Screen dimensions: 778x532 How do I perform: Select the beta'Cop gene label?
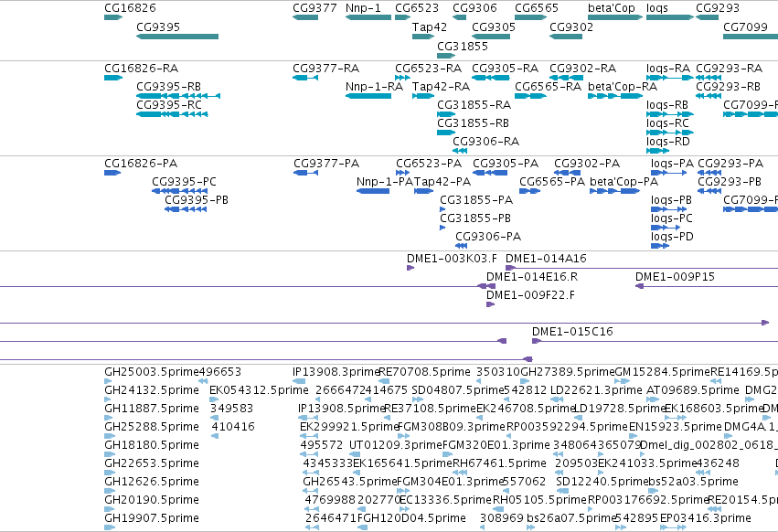coord(612,8)
